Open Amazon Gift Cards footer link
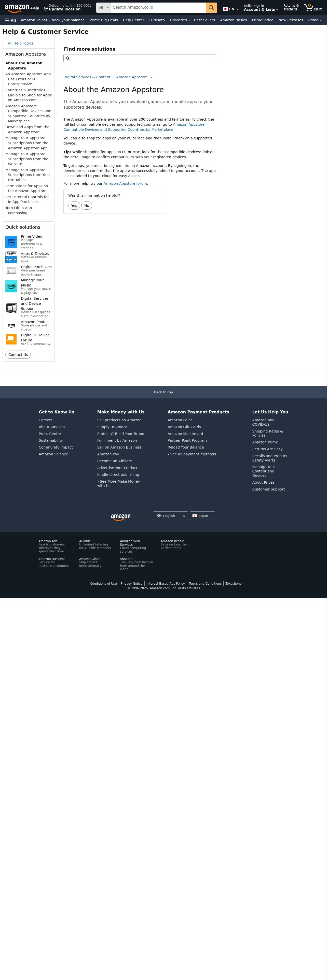 click(184, 427)
